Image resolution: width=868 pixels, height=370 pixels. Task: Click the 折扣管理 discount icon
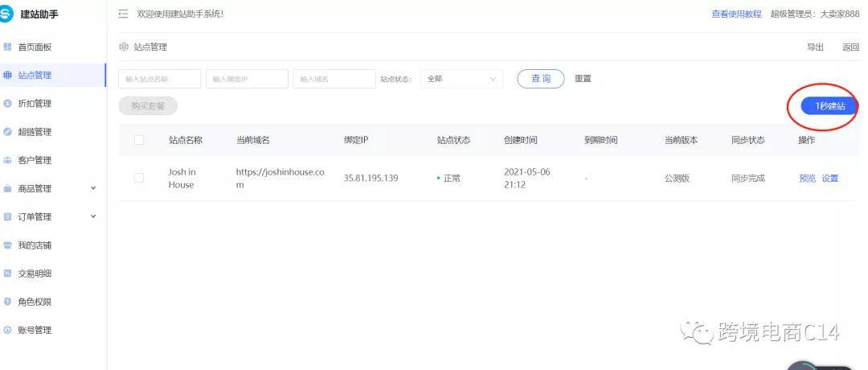click(x=7, y=104)
